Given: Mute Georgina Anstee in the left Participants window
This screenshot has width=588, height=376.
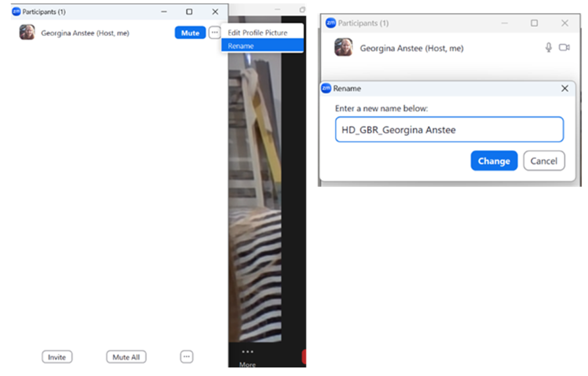Looking at the screenshot, I should (x=190, y=33).
